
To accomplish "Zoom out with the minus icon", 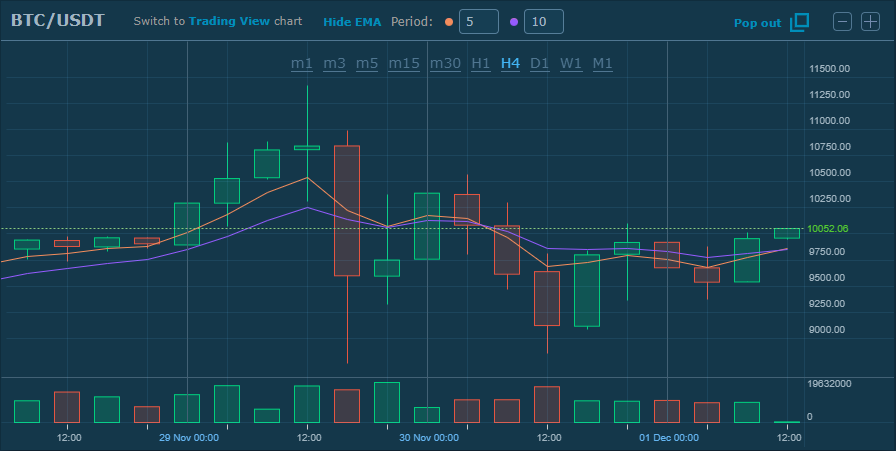I will tap(843, 21).
